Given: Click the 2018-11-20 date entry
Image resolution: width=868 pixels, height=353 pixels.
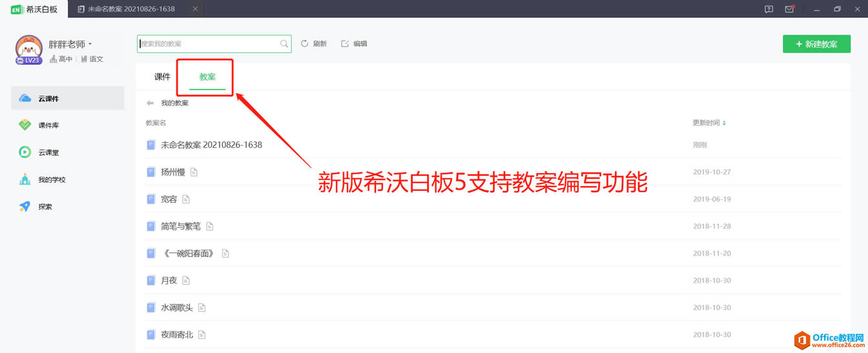Looking at the screenshot, I should (712, 254).
